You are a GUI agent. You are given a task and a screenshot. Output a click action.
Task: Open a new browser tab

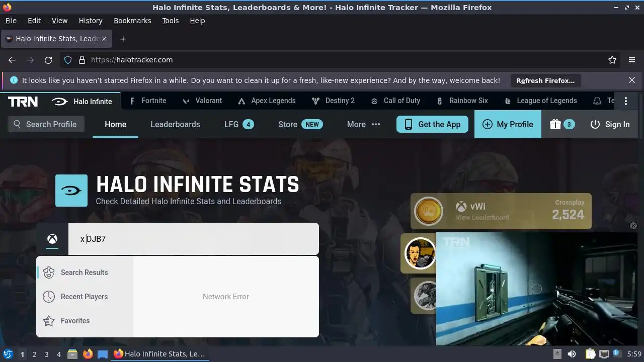(123, 39)
